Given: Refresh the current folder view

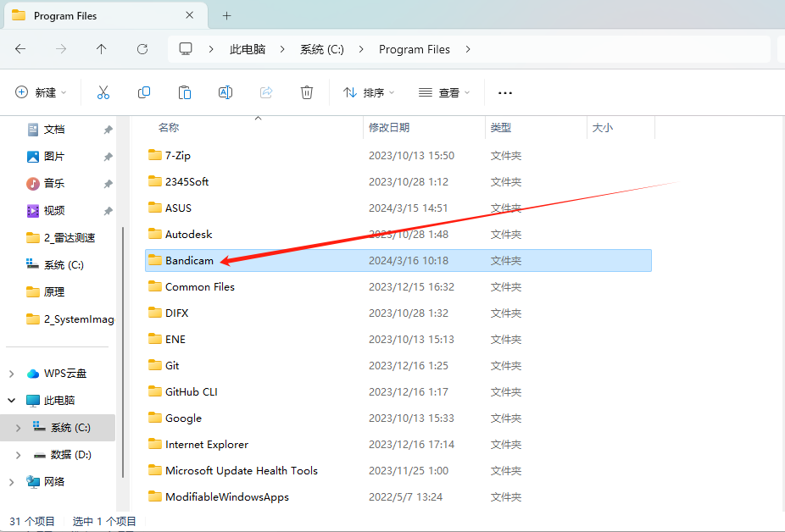Looking at the screenshot, I should [142, 49].
